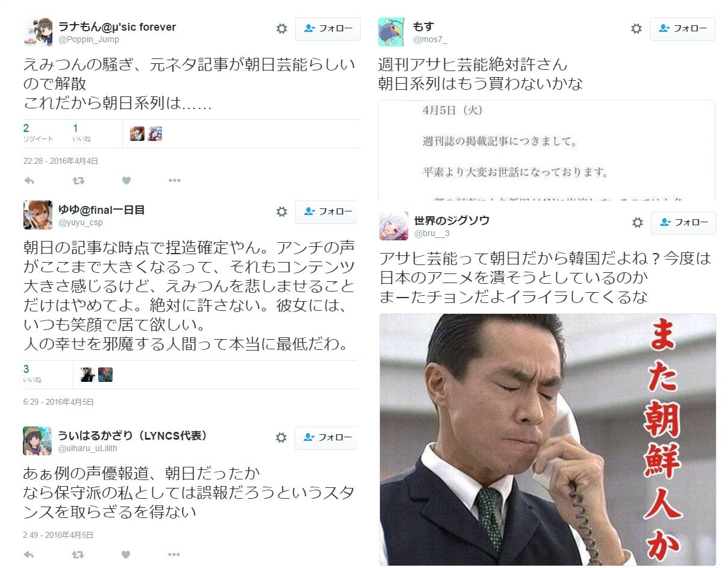Open gear settings on もす's tweet
728x568 pixels.
pyautogui.click(x=636, y=28)
